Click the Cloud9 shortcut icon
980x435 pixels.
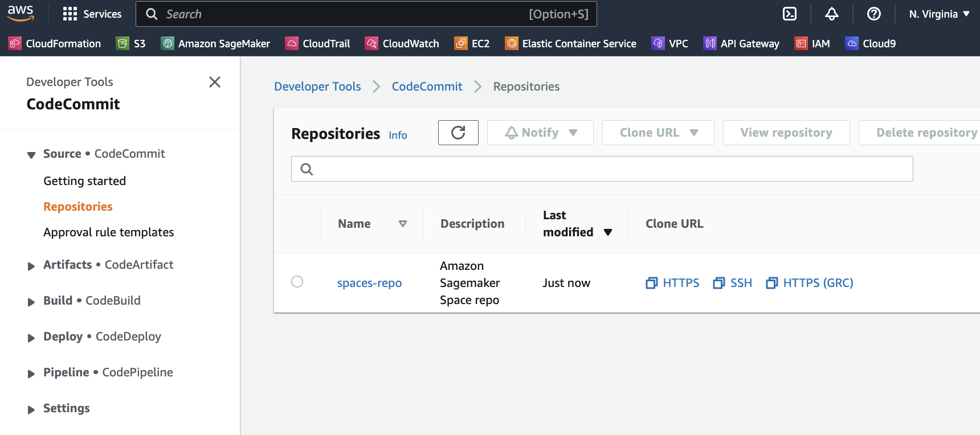[852, 43]
